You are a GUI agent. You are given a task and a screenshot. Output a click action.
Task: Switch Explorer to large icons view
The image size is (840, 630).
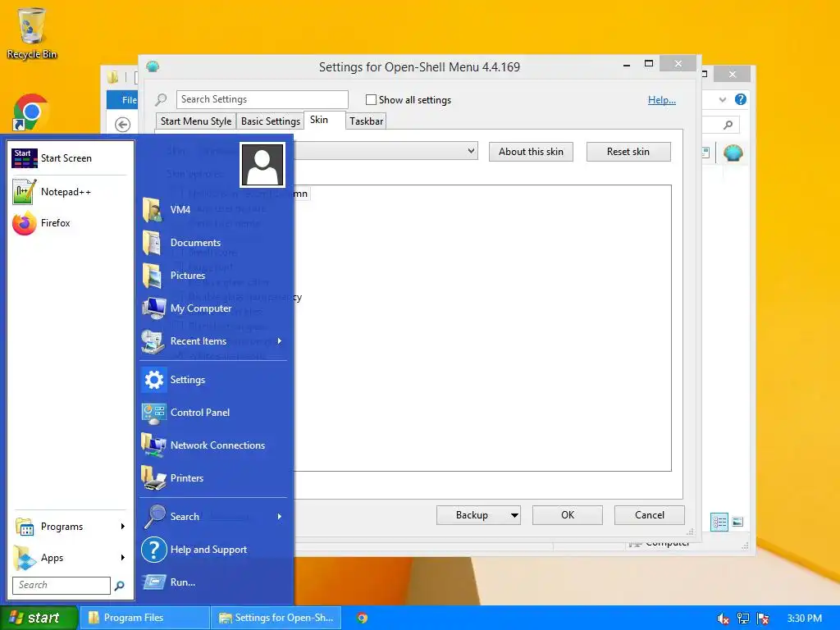(737, 522)
